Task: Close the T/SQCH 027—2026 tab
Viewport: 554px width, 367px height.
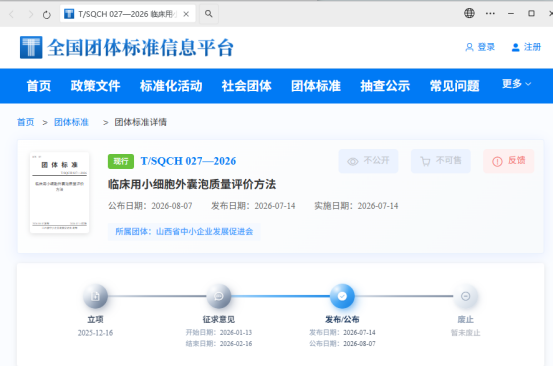Action: 186,14
